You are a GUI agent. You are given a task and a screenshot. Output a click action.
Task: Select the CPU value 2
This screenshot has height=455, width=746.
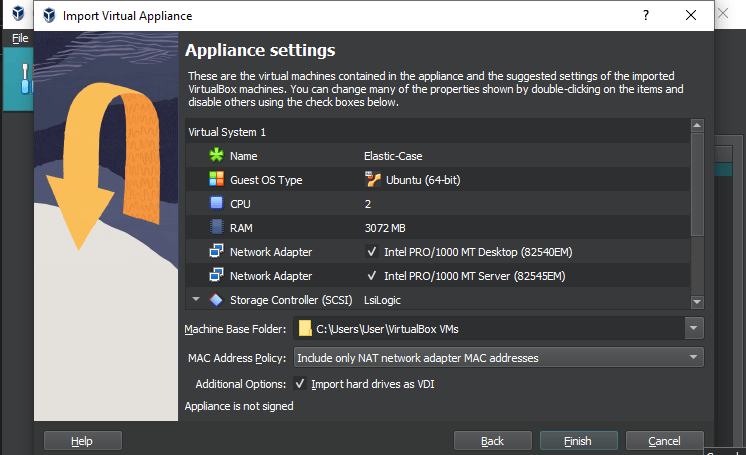pyautogui.click(x=368, y=204)
